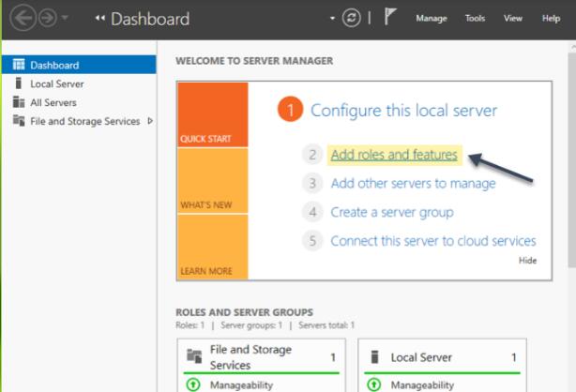The width and height of the screenshot is (576, 392).
Task: Click the Dashboard grid icon in sidebar
Action: coord(19,65)
